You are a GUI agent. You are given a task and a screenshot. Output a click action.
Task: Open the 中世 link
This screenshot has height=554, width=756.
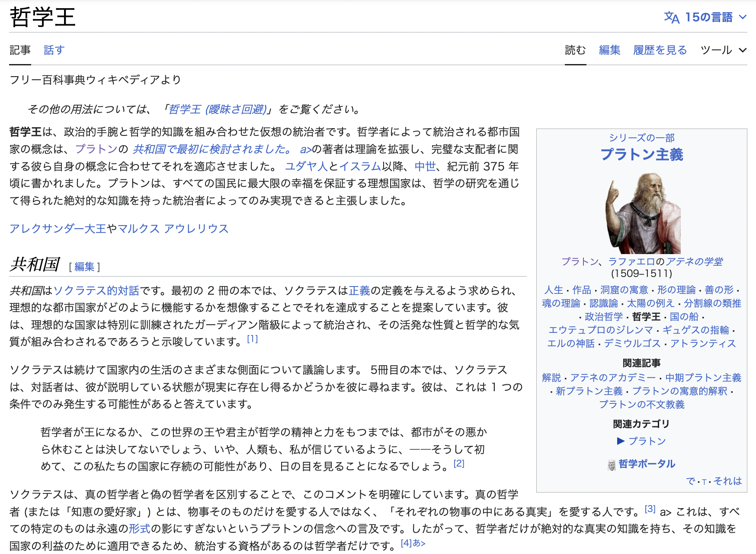coord(425,166)
